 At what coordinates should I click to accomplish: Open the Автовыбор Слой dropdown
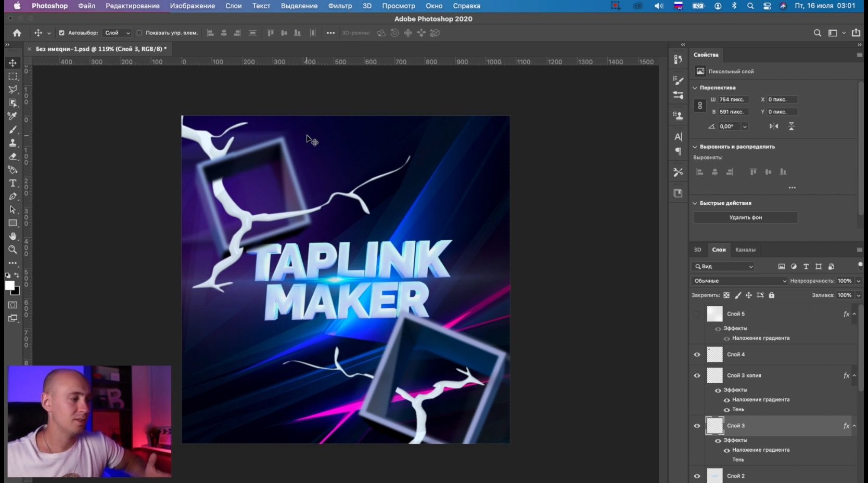[117, 33]
